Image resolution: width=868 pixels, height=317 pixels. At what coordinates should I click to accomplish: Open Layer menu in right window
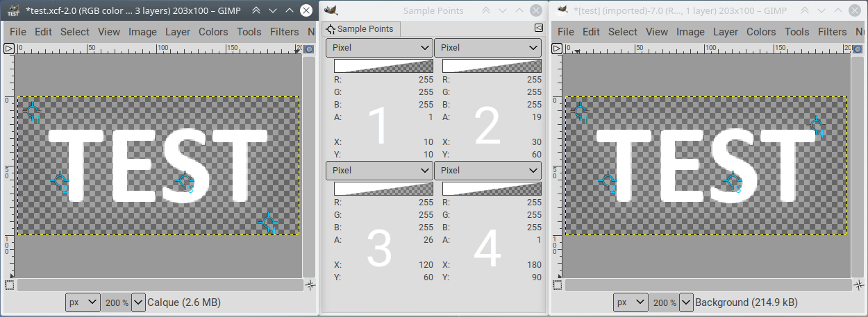[726, 32]
